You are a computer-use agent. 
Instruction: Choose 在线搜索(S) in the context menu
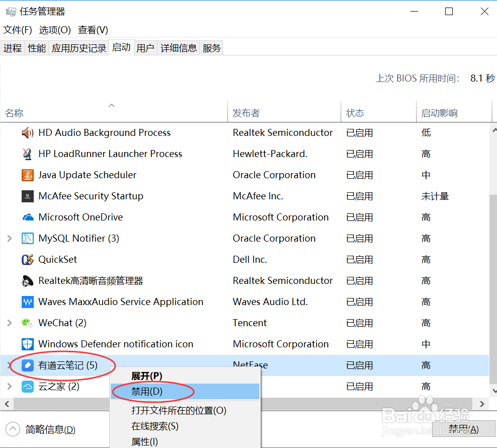pyautogui.click(x=185, y=426)
